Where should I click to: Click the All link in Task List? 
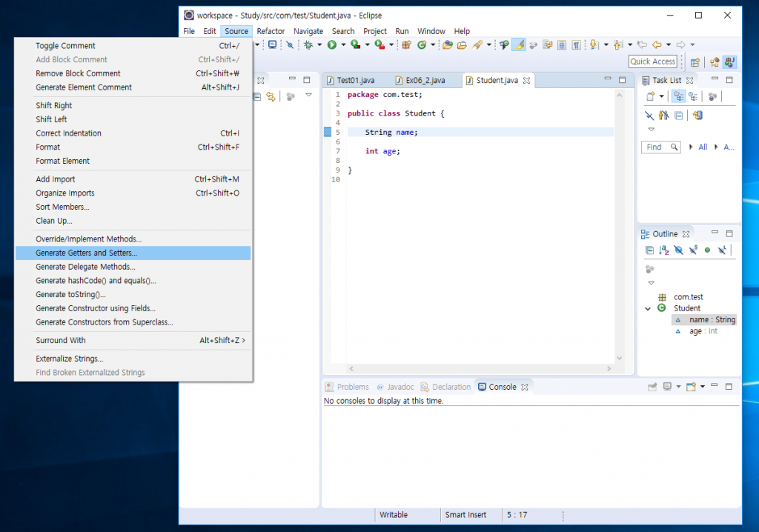pos(703,147)
